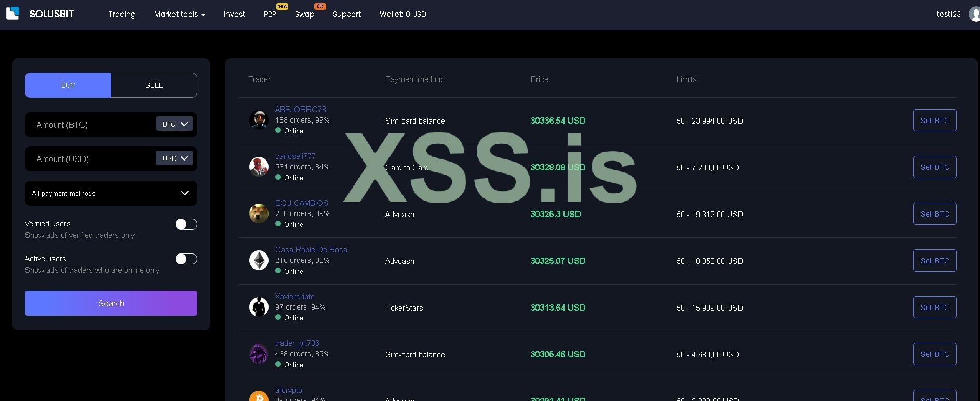Click Sell BTC for trader_pk786
This screenshot has height=401, width=980.
934,354
